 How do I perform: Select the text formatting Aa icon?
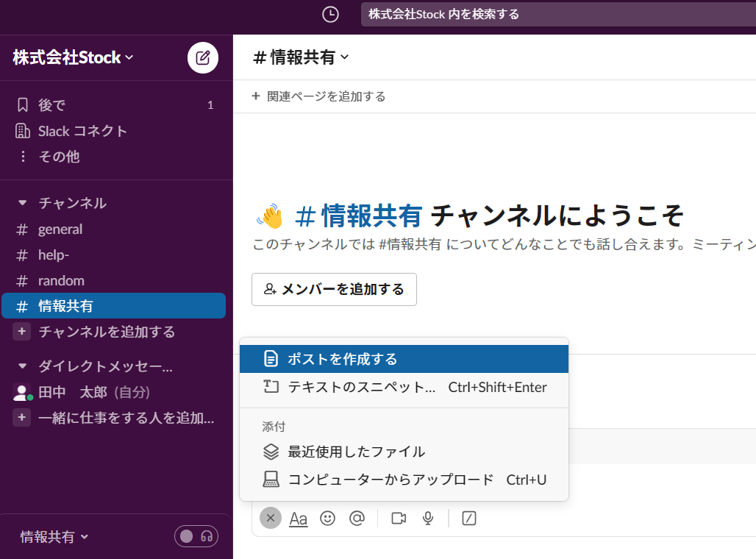click(x=298, y=518)
